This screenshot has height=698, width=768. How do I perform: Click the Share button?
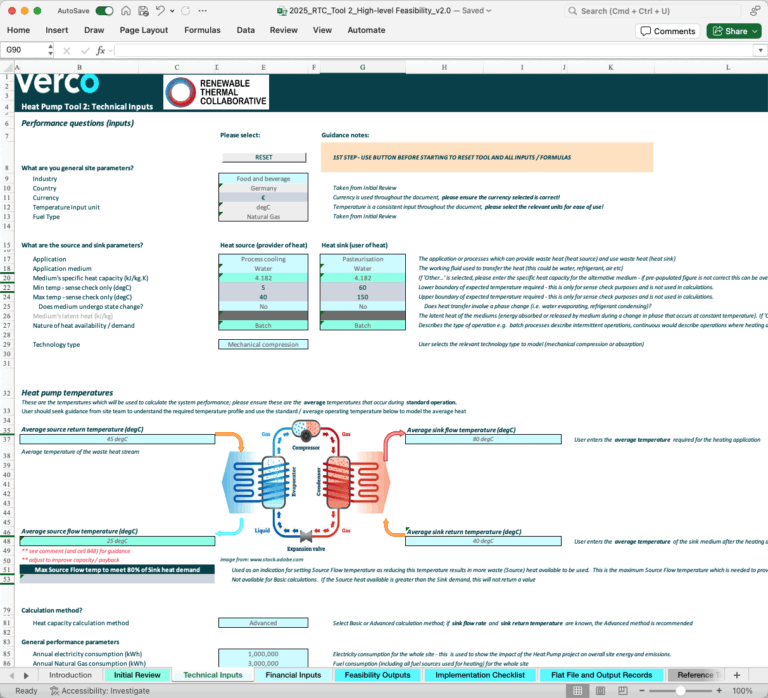tap(734, 31)
